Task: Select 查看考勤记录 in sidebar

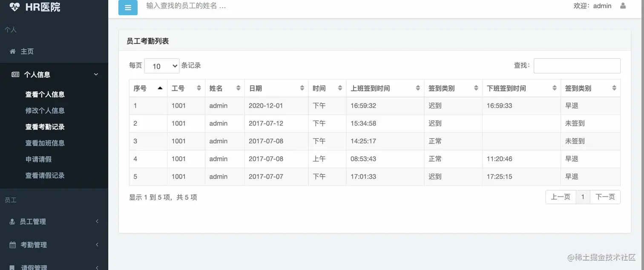Action: (x=45, y=127)
